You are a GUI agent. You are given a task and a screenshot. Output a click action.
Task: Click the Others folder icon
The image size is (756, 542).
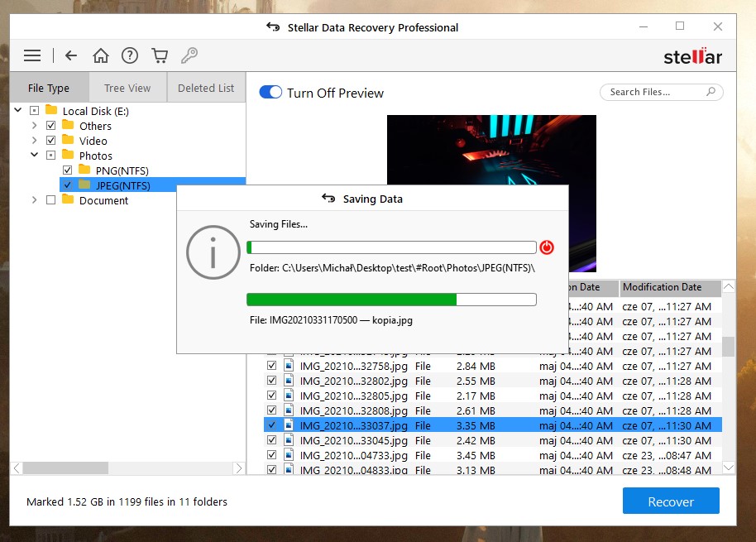(x=68, y=126)
